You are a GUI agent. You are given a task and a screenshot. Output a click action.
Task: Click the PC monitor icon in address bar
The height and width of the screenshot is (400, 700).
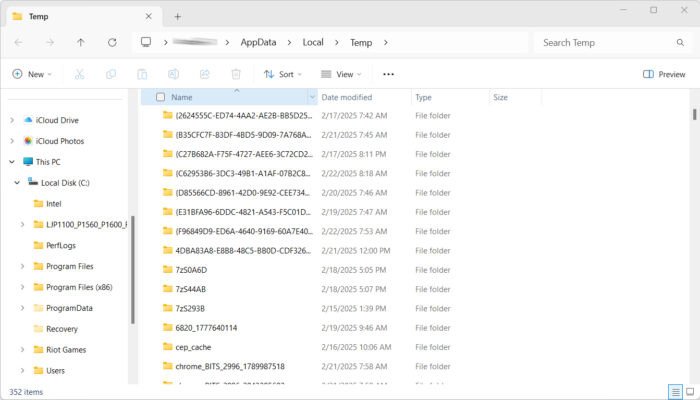[x=146, y=42]
